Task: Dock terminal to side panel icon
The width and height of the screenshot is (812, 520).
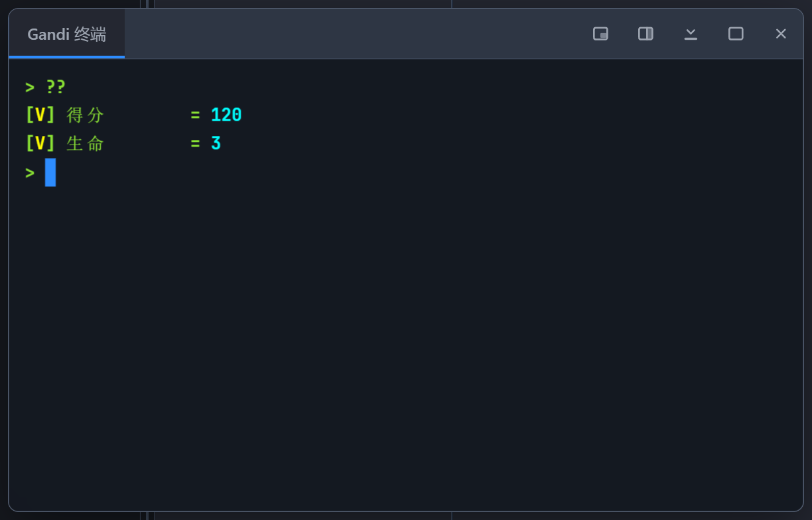Action: pyautogui.click(x=645, y=34)
